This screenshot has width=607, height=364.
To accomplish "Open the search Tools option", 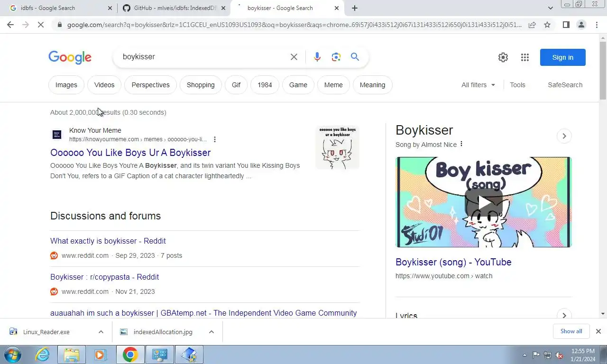I will tap(517, 85).
